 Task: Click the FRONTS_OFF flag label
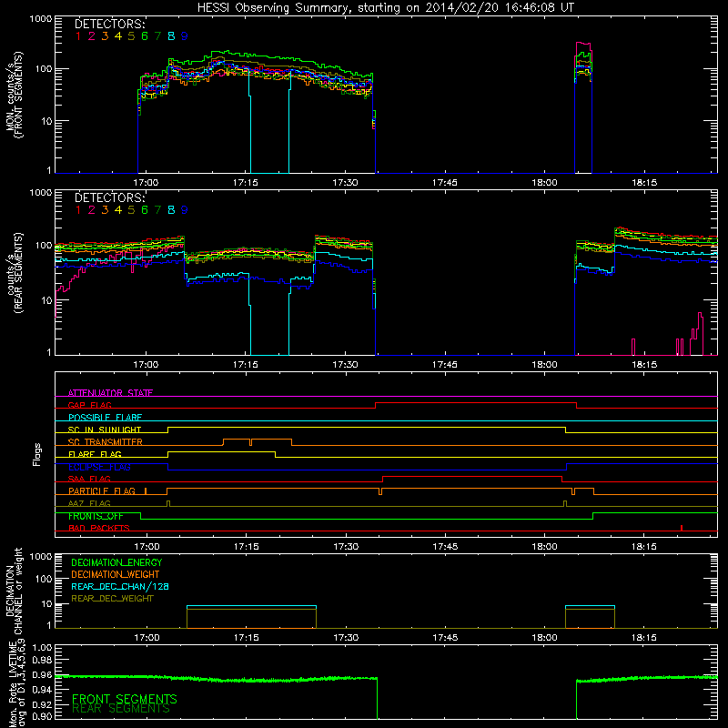pyautogui.click(x=96, y=516)
